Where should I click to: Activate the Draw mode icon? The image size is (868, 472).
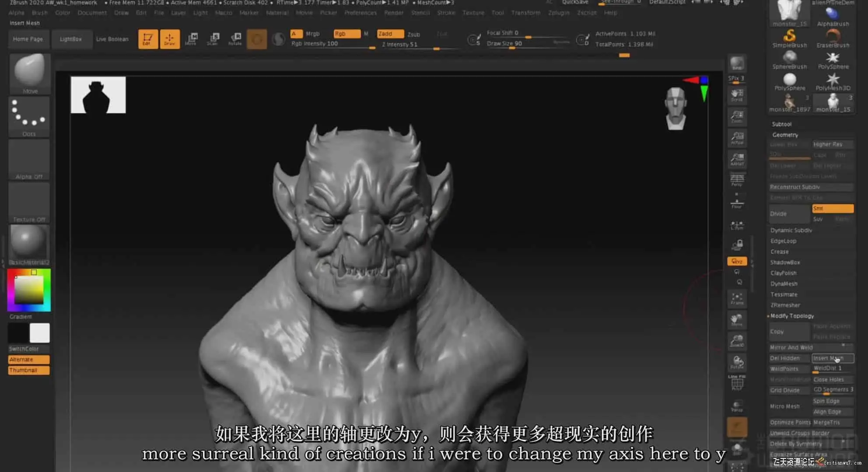pyautogui.click(x=169, y=39)
